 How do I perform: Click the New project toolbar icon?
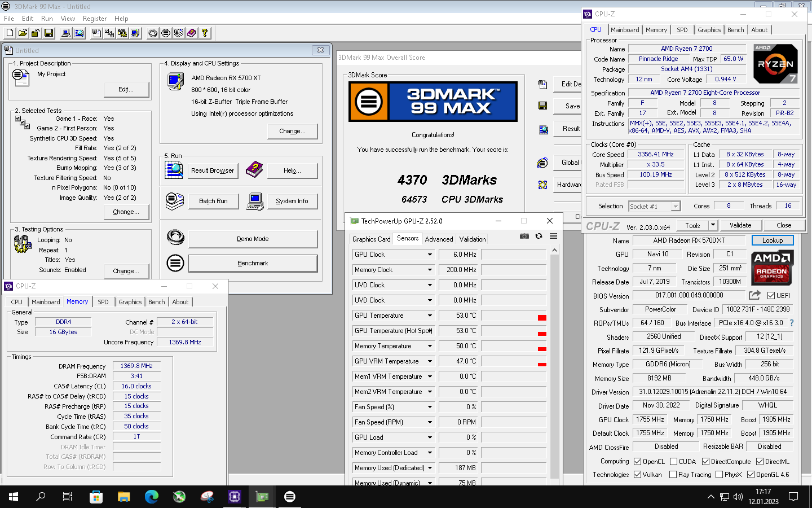tap(10, 33)
